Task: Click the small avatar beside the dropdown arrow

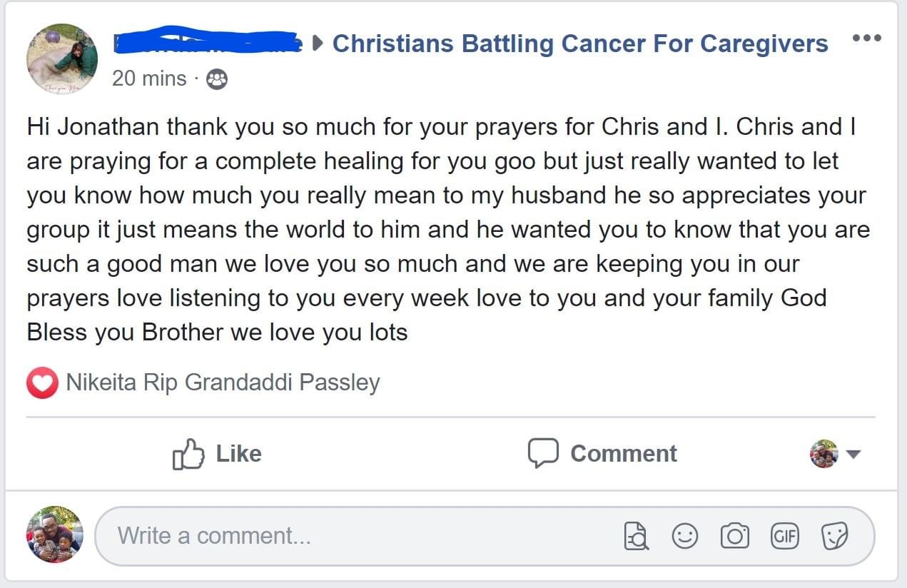Action: point(824,454)
